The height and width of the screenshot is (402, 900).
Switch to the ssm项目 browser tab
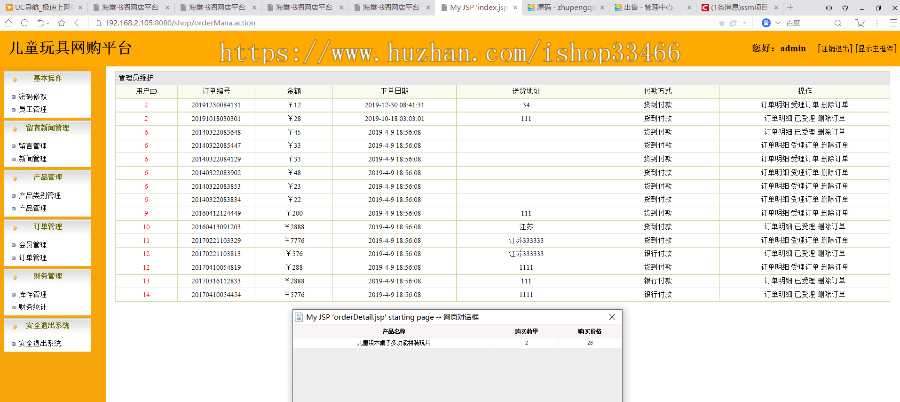740,7
